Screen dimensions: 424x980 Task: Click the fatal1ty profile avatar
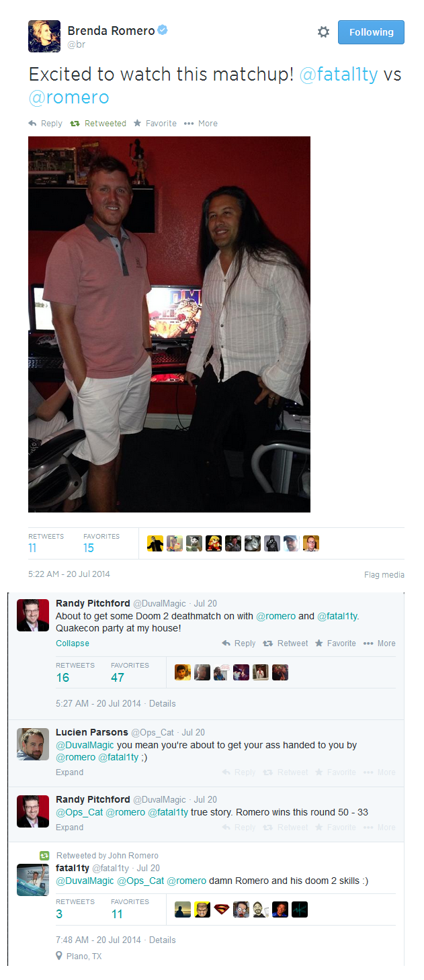(33, 880)
